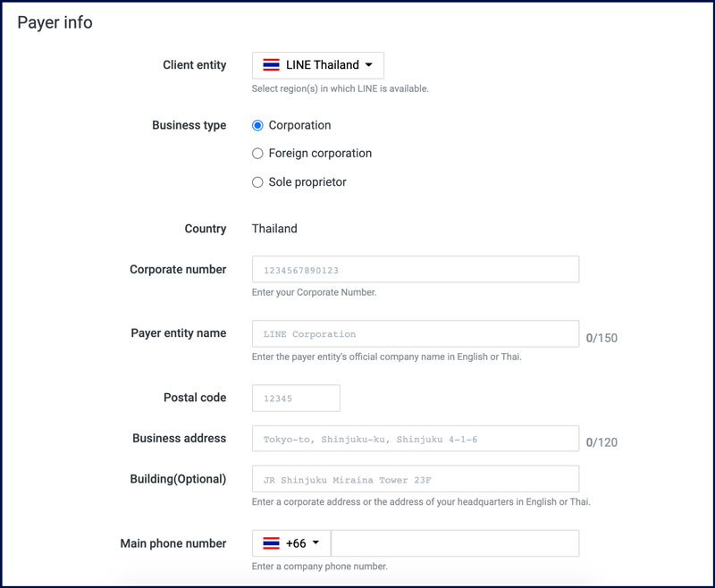Image resolution: width=715 pixels, height=588 pixels.
Task: Click the Corporation option label
Action: 299,125
